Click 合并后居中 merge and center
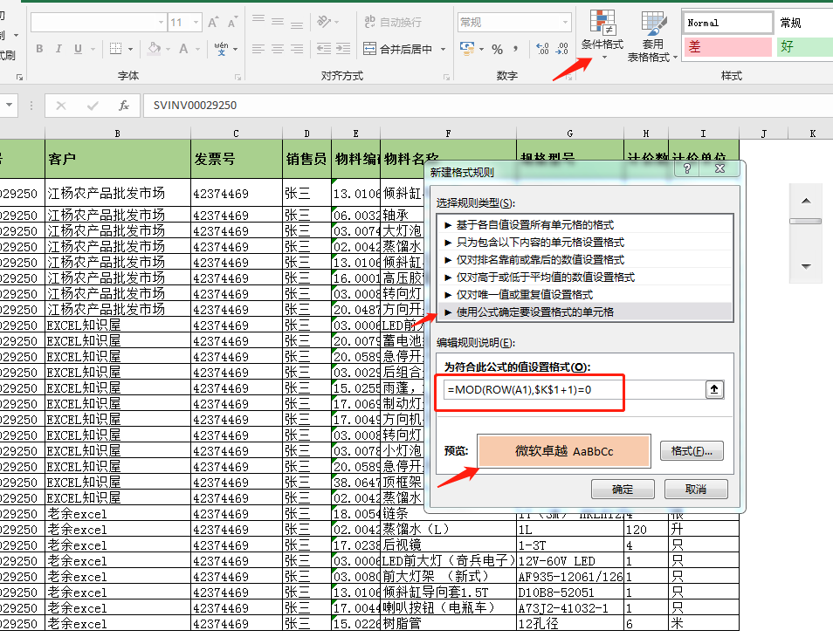The height and width of the screenshot is (644, 833). (397, 50)
